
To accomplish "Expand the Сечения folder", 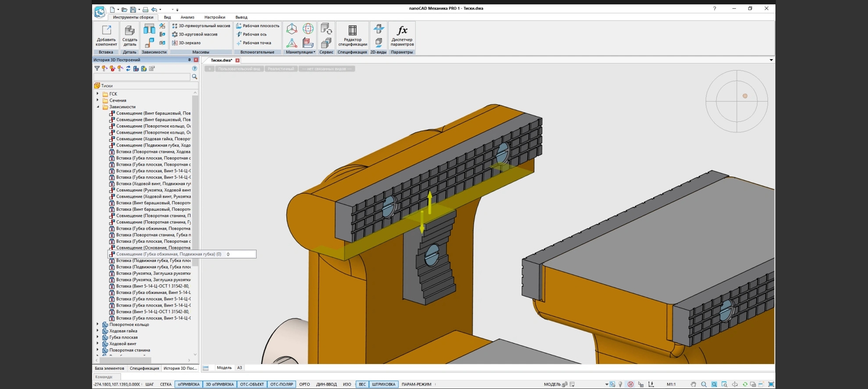I will coord(98,100).
